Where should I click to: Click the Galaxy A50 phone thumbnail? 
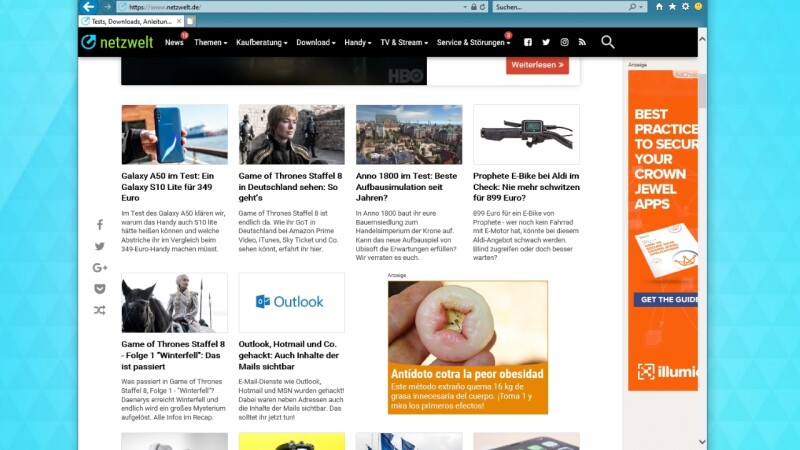click(x=174, y=135)
